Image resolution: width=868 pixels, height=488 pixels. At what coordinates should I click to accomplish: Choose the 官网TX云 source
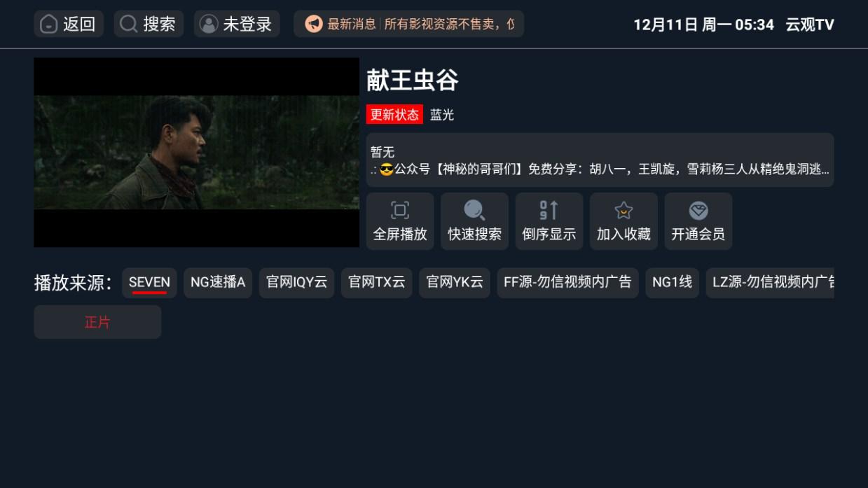(377, 283)
